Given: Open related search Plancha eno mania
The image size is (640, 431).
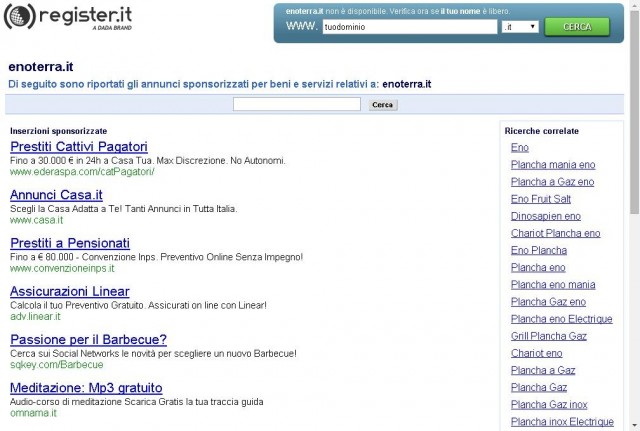Looking at the screenshot, I should pyautogui.click(x=553, y=284).
